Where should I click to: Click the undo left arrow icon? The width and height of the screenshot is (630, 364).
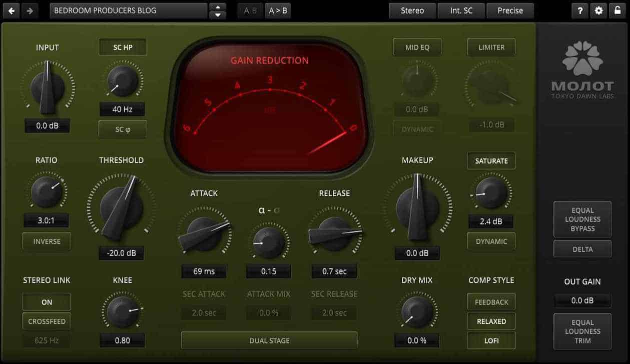coord(12,10)
